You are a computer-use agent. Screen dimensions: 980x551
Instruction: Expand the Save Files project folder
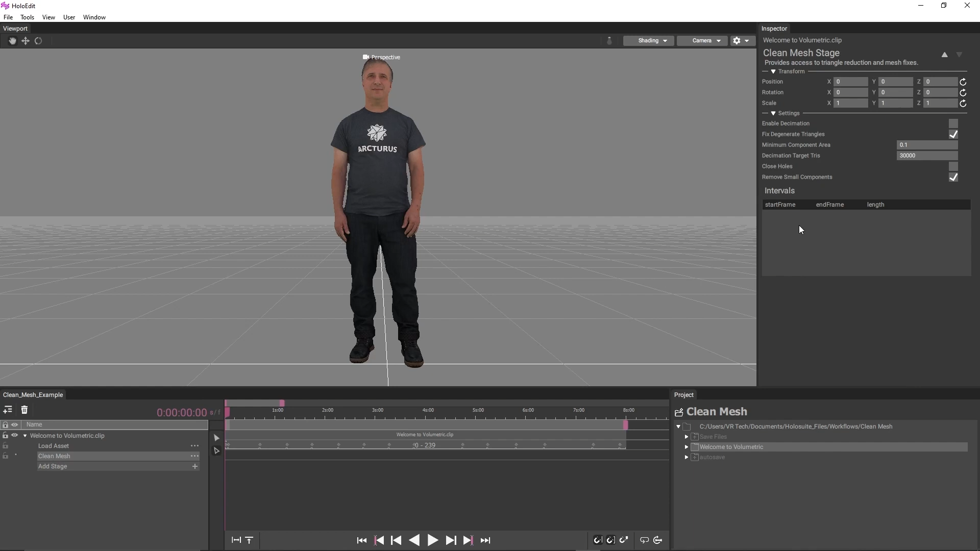(x=687, y=437)
